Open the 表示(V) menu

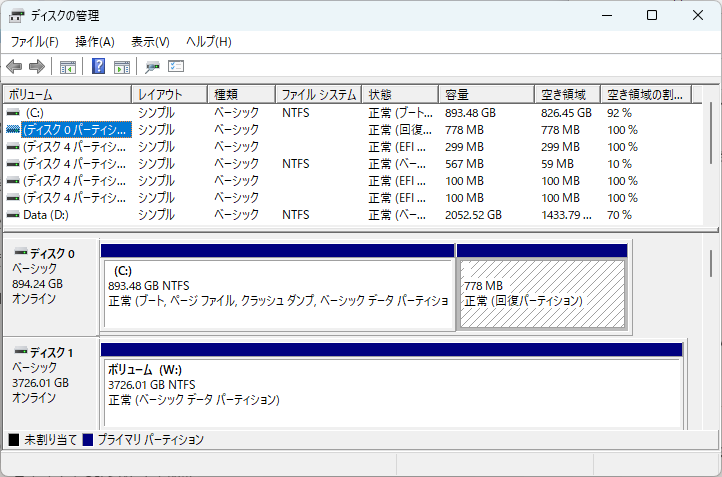pos(150,42)
